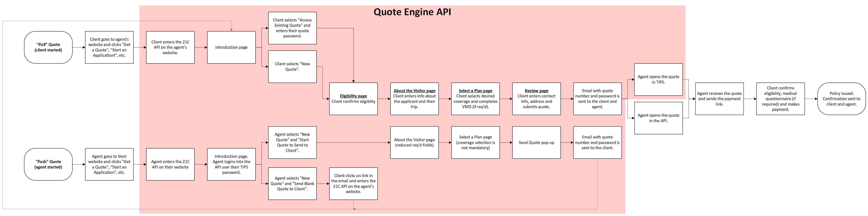Select agent reviews quote and sends payment link box

[719, 99]
